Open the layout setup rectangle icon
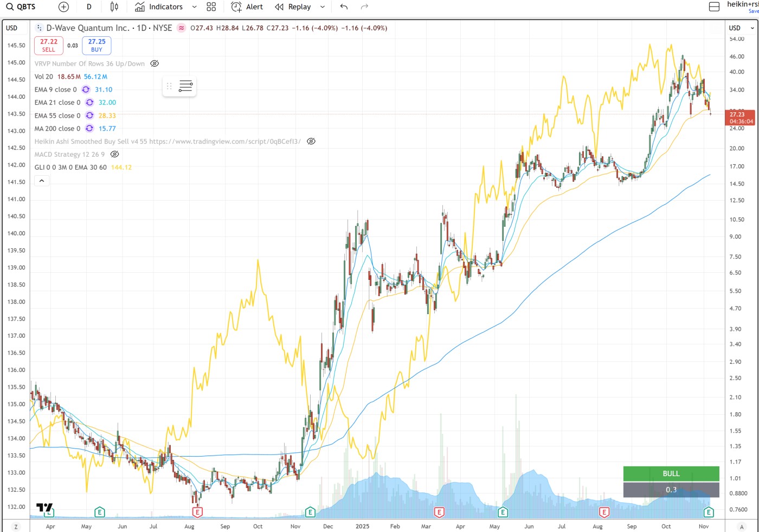 (x=714, y=7)
